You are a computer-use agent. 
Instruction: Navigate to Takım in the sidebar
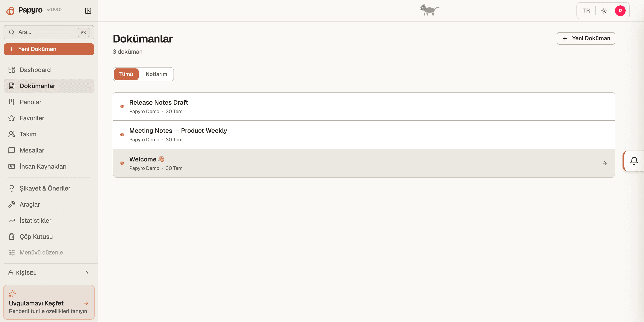click(49, 134)
